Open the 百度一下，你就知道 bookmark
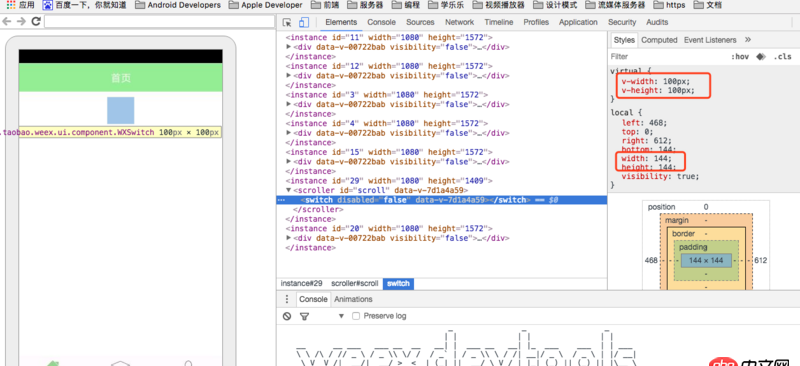The height and width of the screenshot is (366, 800). (x=84, y=5)
